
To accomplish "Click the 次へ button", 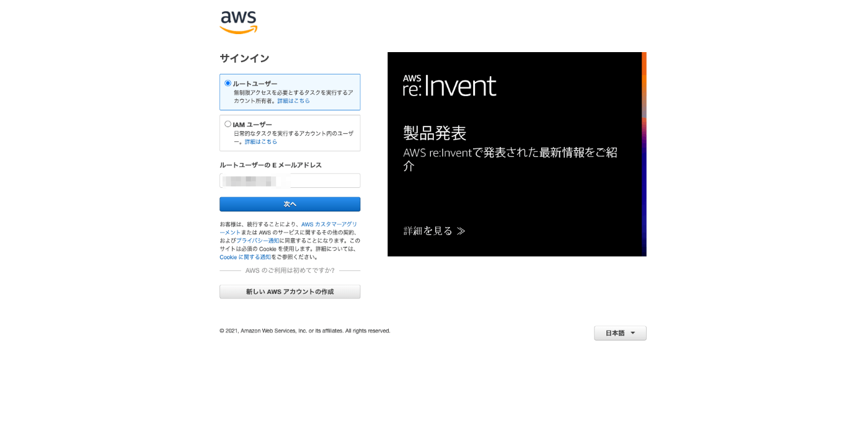I will pos(290,204).
